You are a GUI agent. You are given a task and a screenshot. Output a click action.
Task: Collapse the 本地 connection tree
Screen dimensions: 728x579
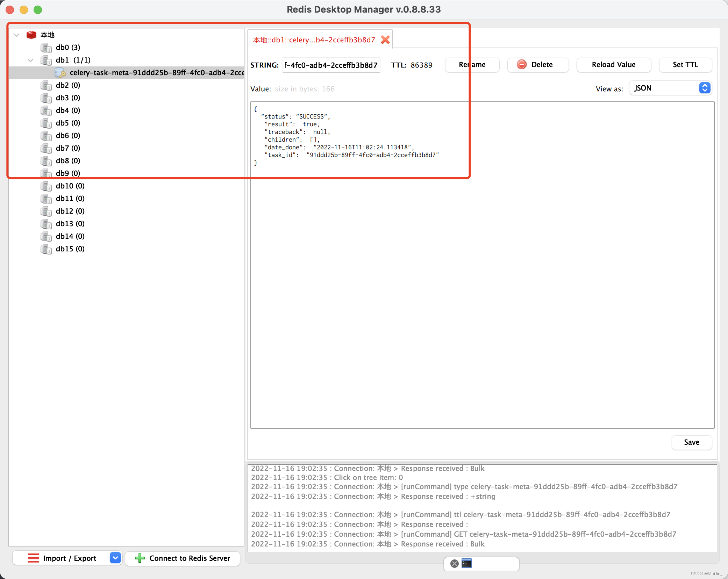coord(16,35)
